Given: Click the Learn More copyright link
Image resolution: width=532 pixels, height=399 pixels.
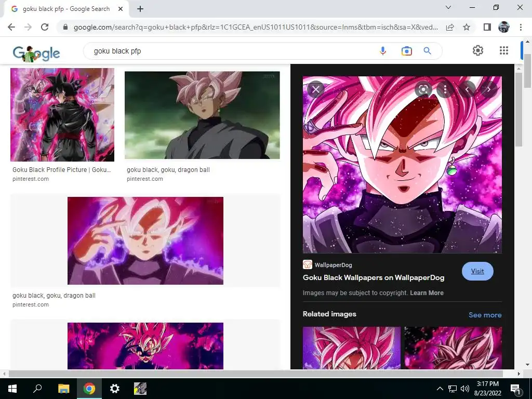Looking at the screenshot, I should 427,293.
